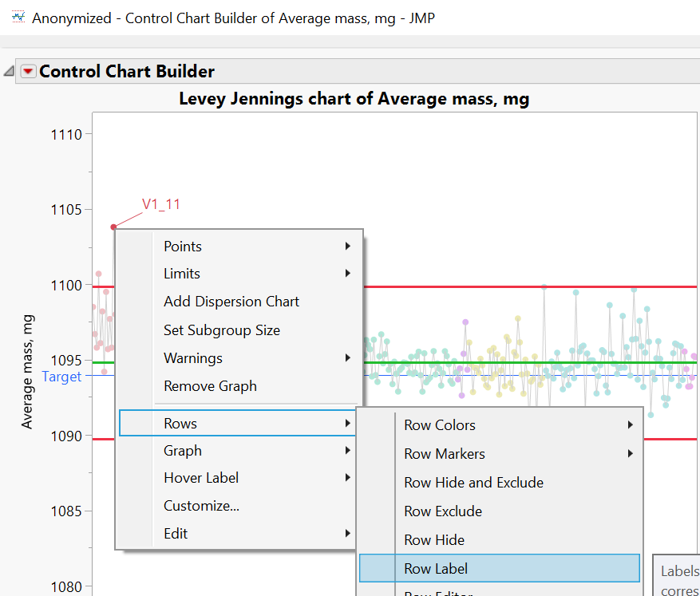Image resolution: width=700 pixels, height=596 pixels.
Task: Toggle Row Exclude option
Action: pyautogui.click(x=443, y=511)
